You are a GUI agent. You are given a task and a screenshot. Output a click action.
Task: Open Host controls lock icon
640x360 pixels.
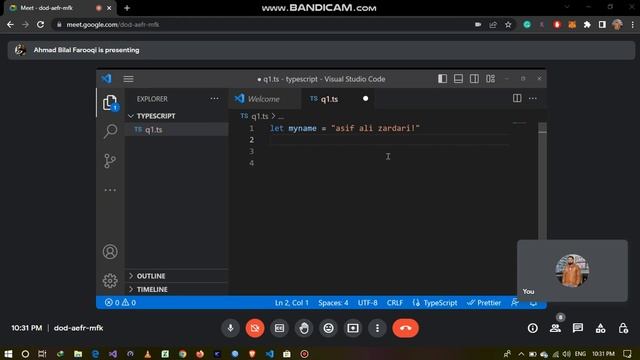tap(623, 328)
